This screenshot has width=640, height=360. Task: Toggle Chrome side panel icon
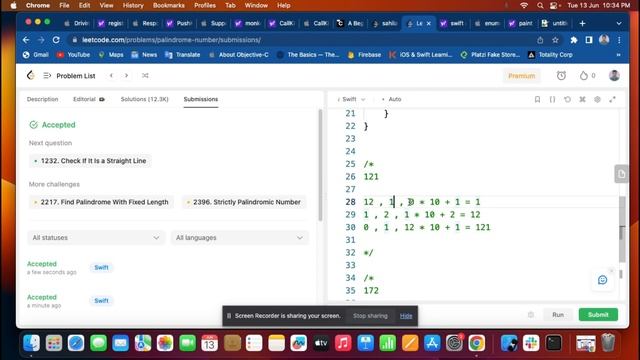[x=589, y=40]
